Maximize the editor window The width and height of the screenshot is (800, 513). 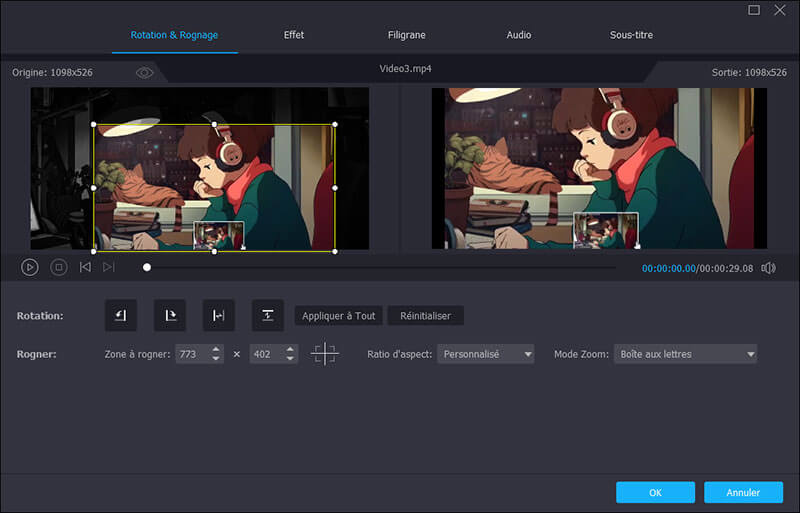click(x=754, y=10)
